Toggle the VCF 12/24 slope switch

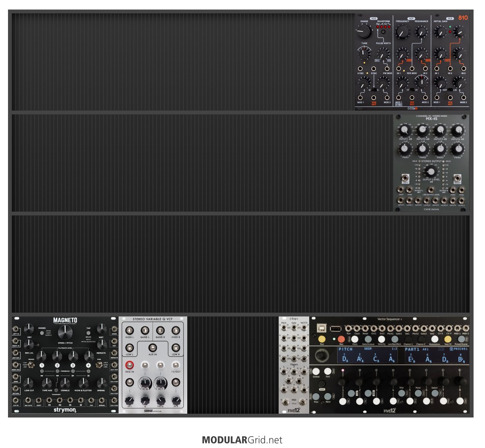[x=412, y=90]
